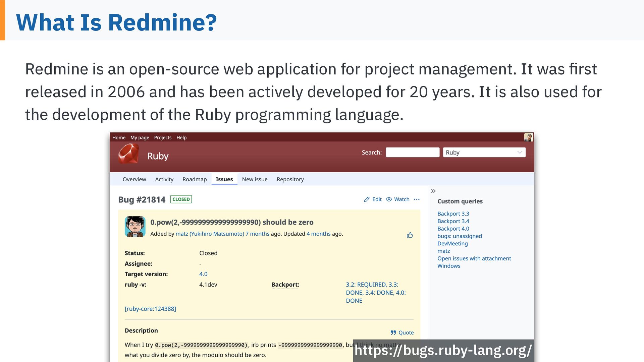Switch to the Activity tab
The image size is (644, 362).
(164, 179)
